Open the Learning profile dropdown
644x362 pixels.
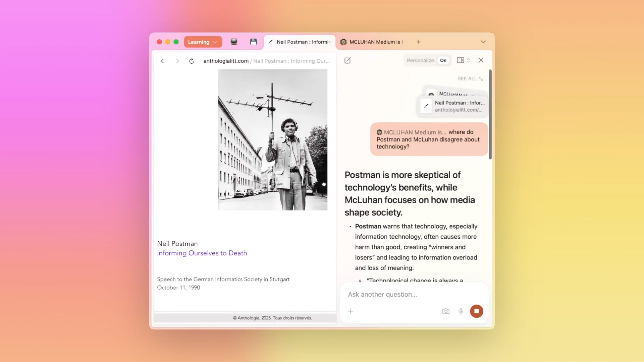click(203, 42)
